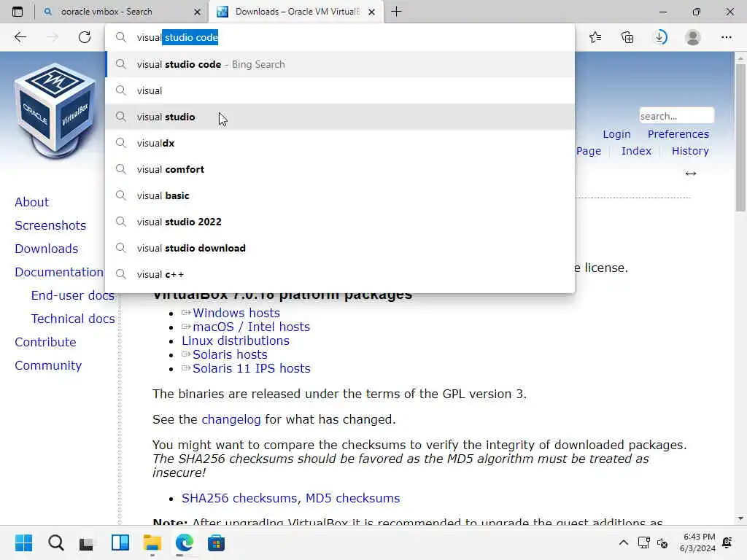The image size is (747, 560).
Task: Open Contribute in the sidebar
Action: 45,342
